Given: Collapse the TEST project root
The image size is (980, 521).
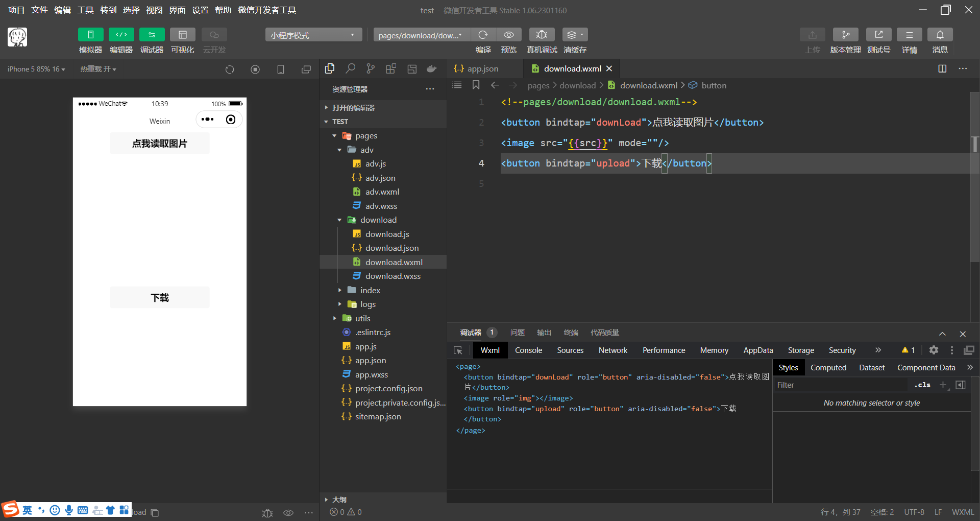Looking at the screenshot, I should coord(383,122).
